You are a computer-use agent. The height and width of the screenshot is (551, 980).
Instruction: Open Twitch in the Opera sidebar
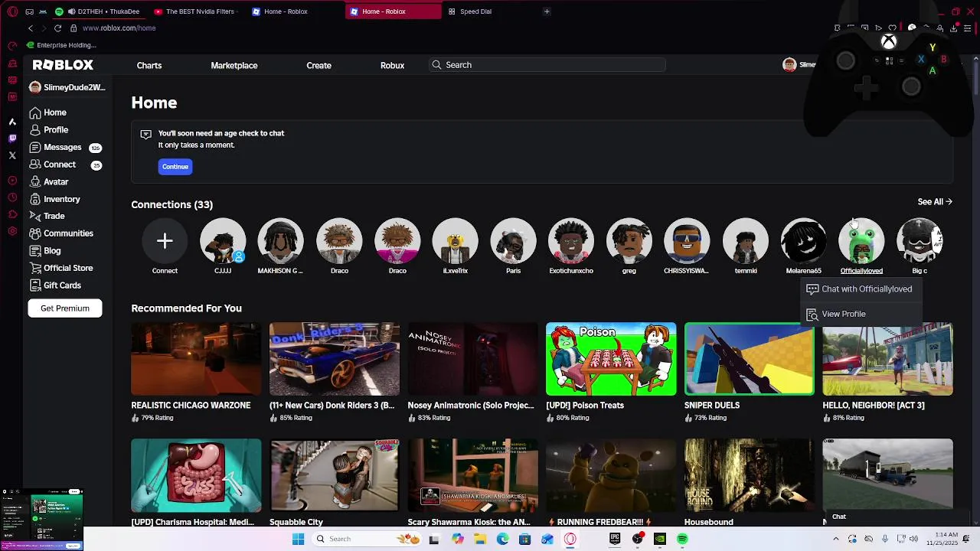pos(12,139)
